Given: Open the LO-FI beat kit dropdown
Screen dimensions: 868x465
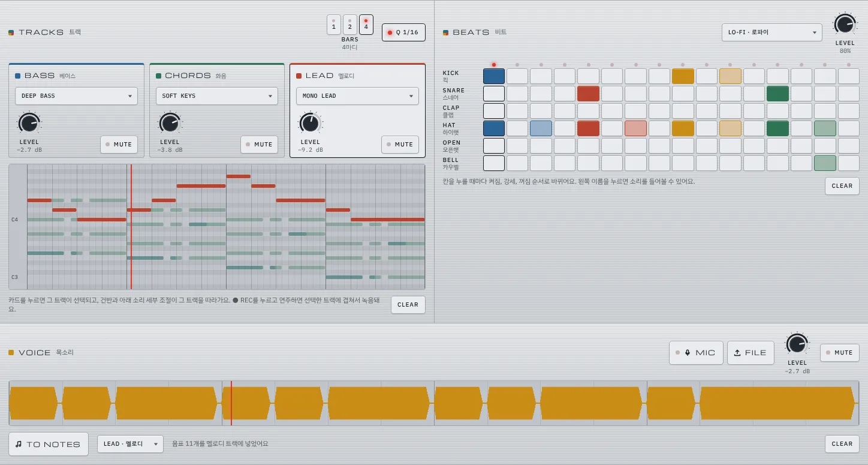Looking at the screenshot, I should click(772, 32).
